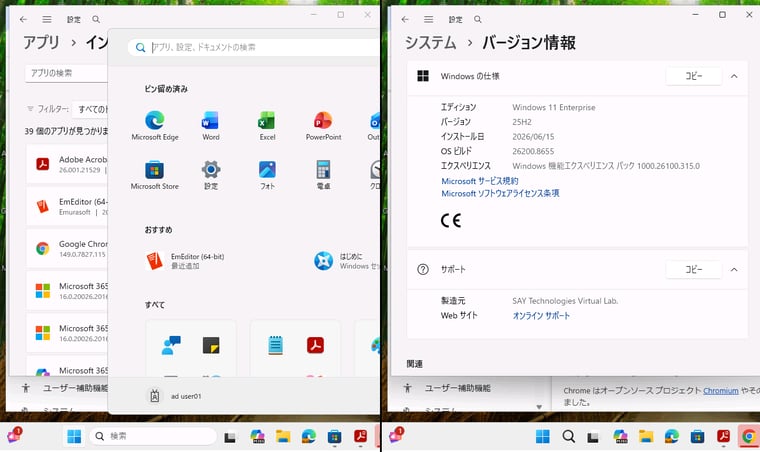Open the red Acrobat icon under すべて
This screenshot has height=452, width=760.
[316, 345]
